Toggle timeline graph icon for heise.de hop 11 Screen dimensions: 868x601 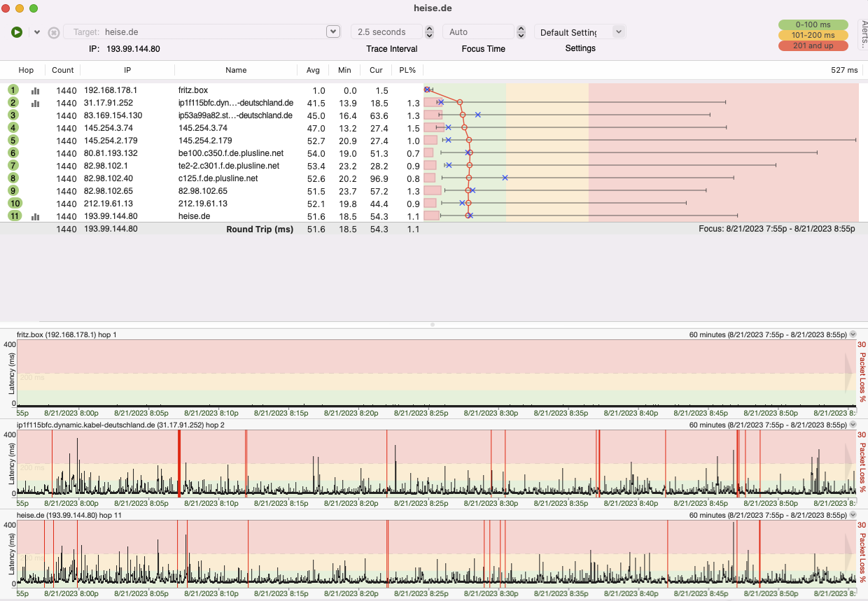coord(36,216)
